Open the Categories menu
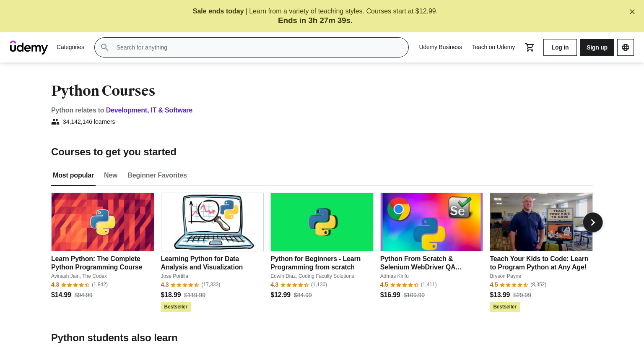 pyautogui.click(x=70, y=47)
